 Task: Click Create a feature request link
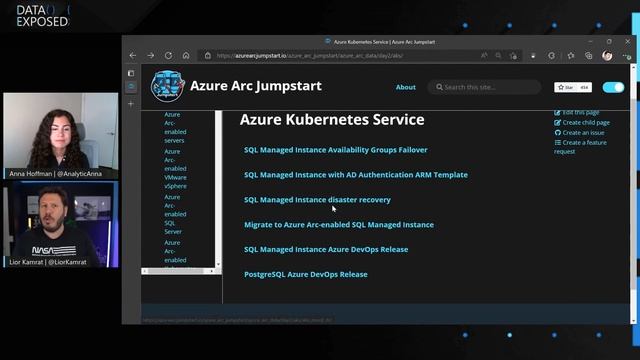click(580, 147)
